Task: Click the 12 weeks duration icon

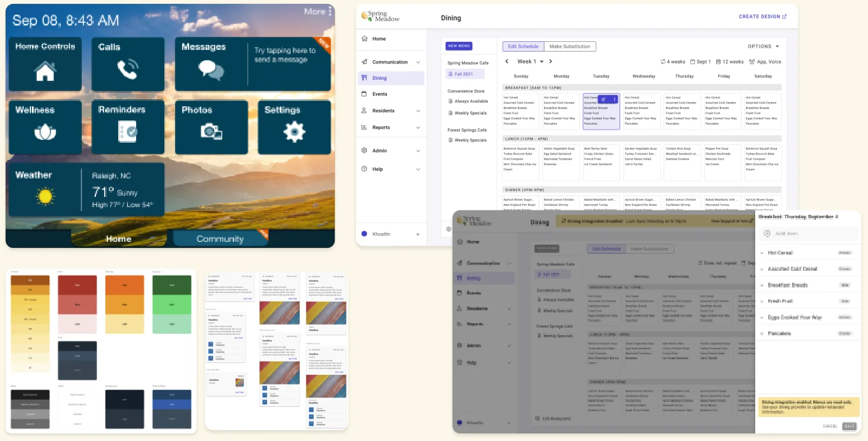Action: [718, 62]
